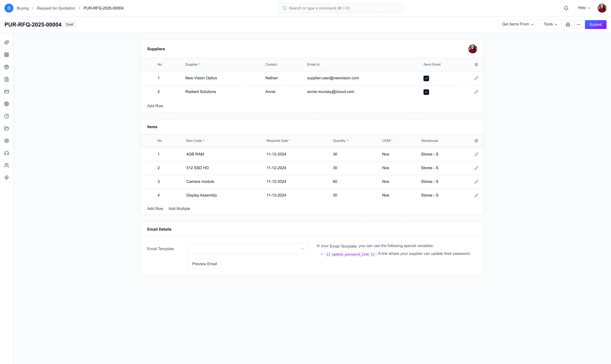Click the notification bell icon
611x364 pixels.
pos(566,8)
